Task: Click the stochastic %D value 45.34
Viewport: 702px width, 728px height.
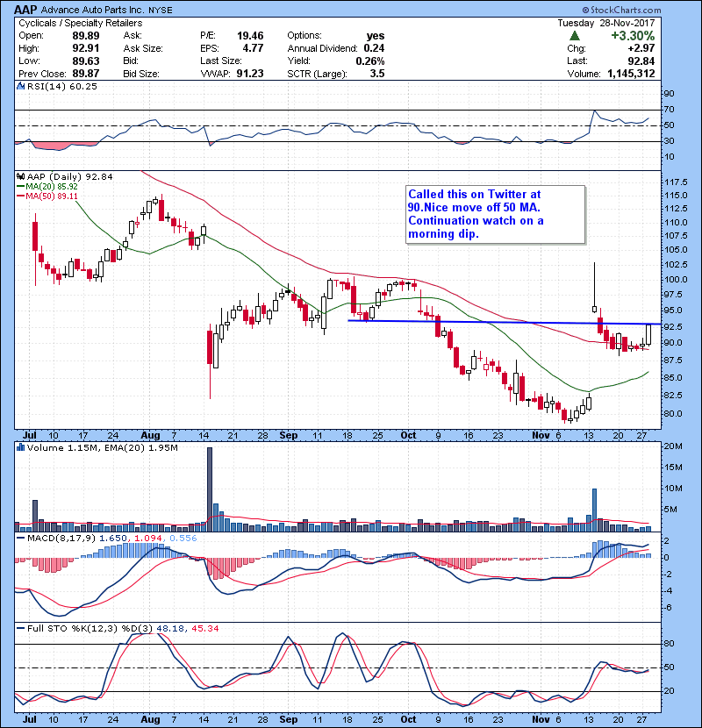Action: pyautogui.click(x=204, y=628)
